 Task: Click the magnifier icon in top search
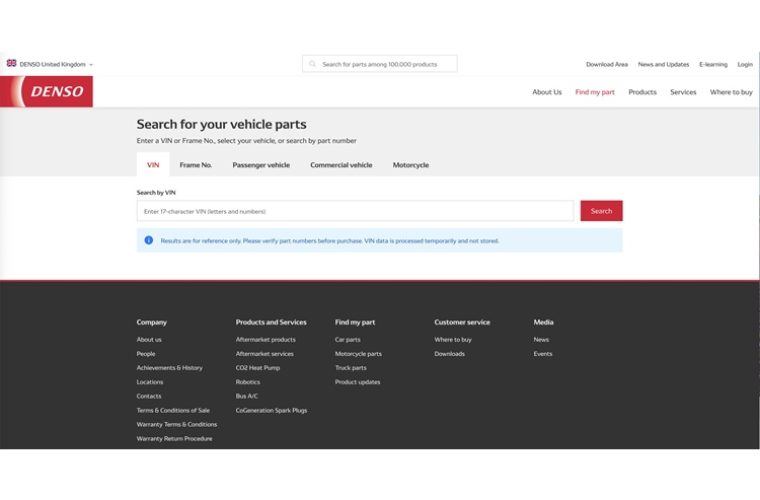click(x=313, y=64)
